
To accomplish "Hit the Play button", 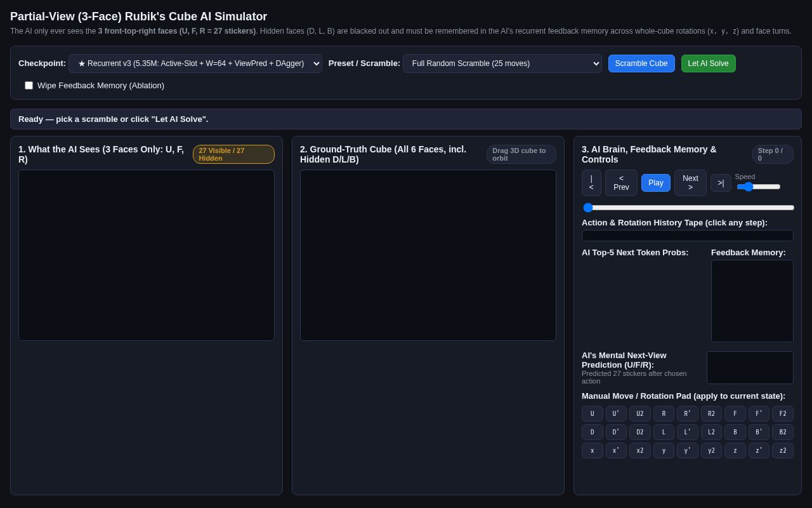I will click(x=656, y=183).
